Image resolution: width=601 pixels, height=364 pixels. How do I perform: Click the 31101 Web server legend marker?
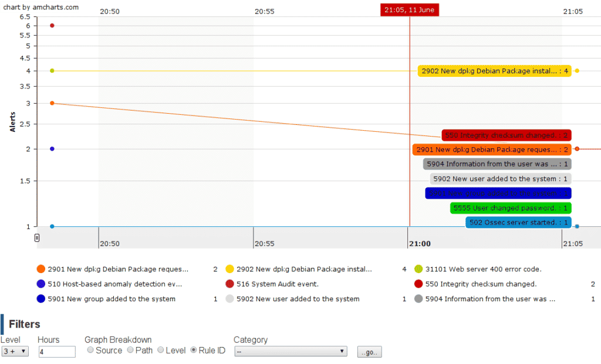[x=418, y=269]
